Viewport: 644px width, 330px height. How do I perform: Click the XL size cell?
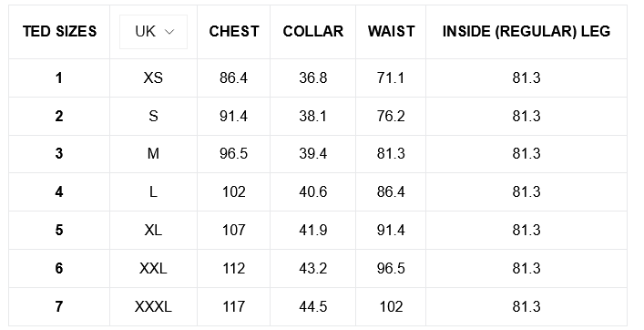pyautogui.click(x=153, y=230)
